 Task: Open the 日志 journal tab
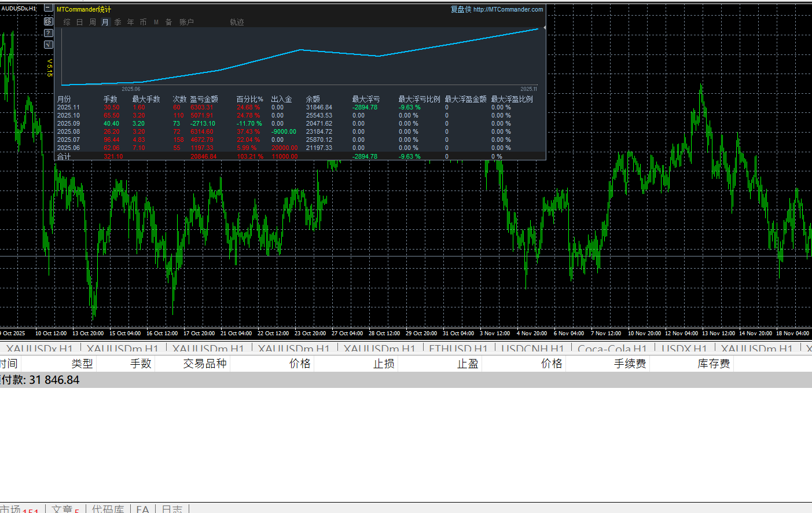point(172,509)
